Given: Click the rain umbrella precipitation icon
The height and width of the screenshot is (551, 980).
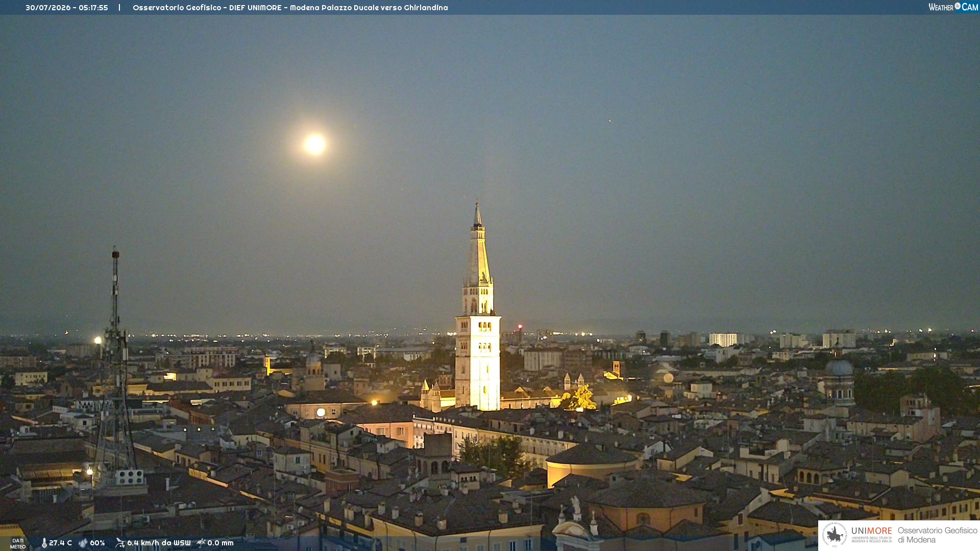Looking at the screenshot, I should tap(201, 543).
